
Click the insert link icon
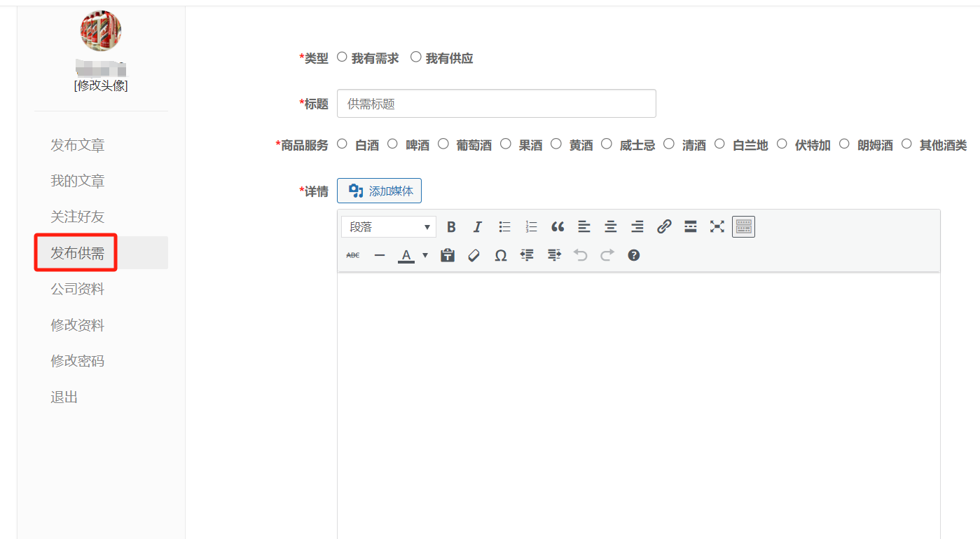click(x=664, y=227)
